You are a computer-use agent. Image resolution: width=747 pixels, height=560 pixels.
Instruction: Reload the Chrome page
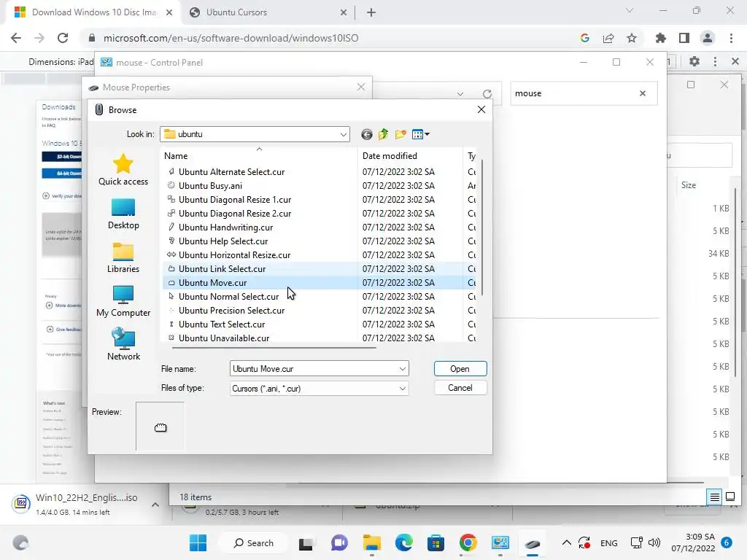coord(63,38)
